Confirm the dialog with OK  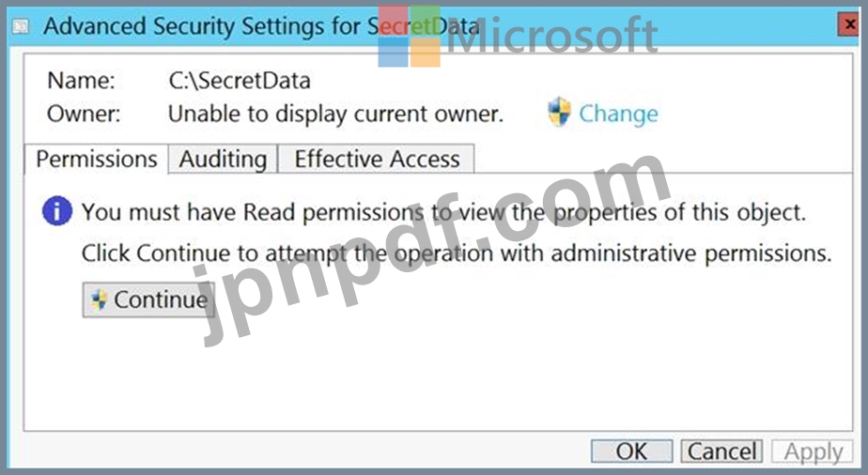pyautogui.click(x=631, y=452)
